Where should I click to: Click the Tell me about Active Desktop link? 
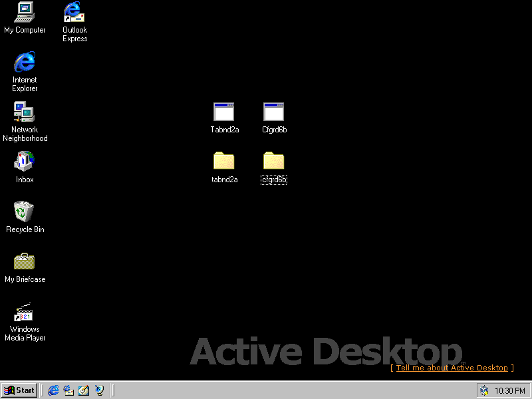(x=452, y=368)
